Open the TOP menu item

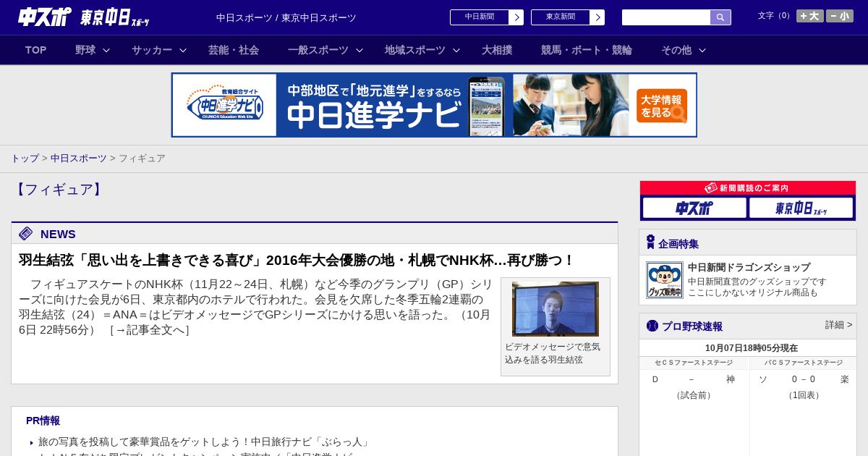(36, 50)
